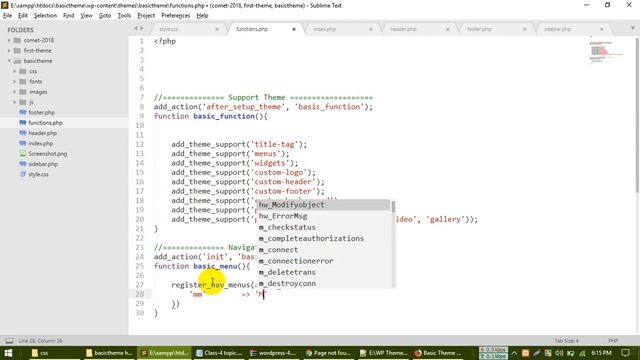Click index.php file icon in sidebar
Viewport: 640px width, 360px height.
pyautogui.click(x=23, y=143)
